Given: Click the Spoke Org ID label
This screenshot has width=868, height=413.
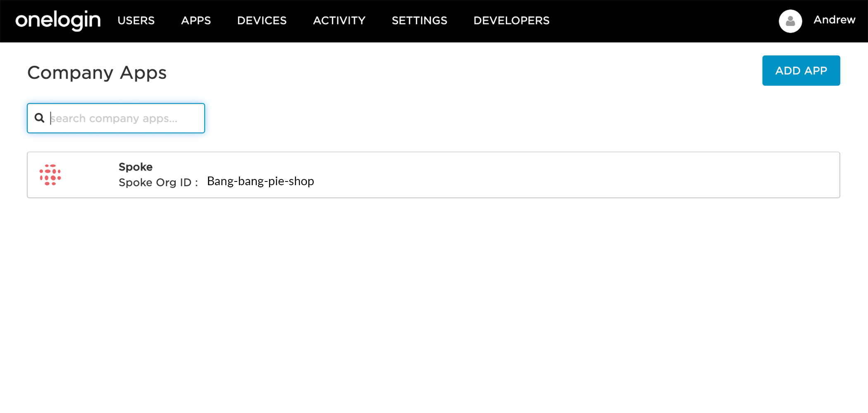Looking at the screenshot, I should click(x=158, y=182).
